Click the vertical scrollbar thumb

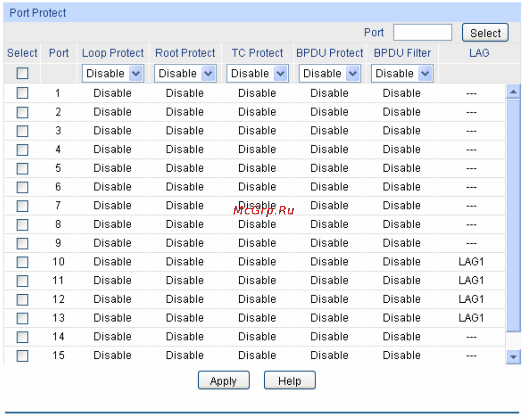click(x=514, y=216)
